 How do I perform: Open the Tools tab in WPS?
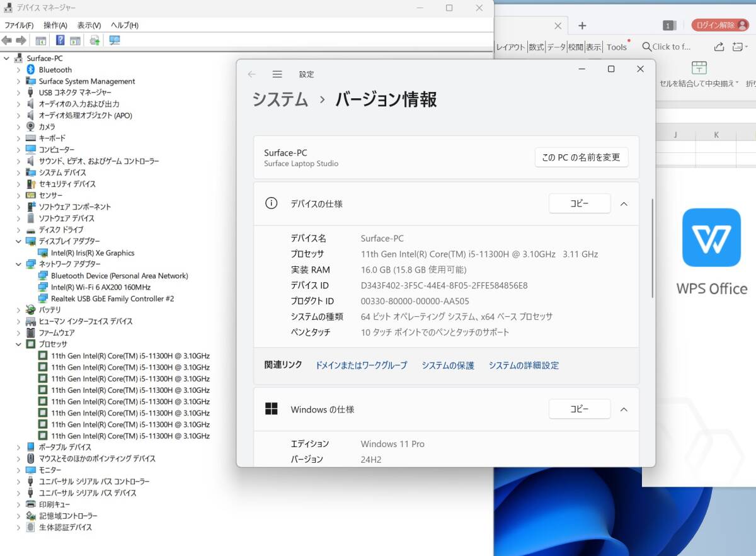tap(617, 47)
